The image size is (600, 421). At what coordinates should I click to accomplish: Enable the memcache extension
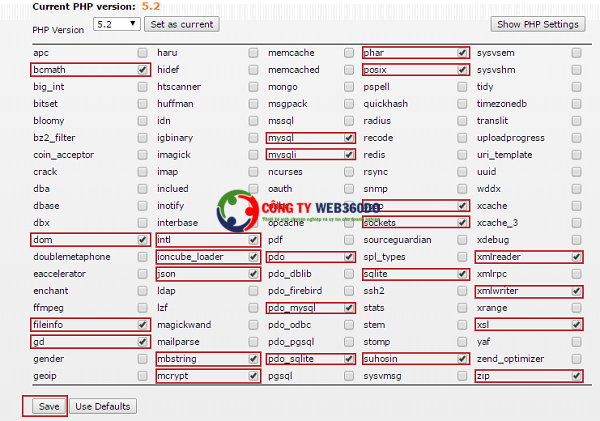[349, 53]
